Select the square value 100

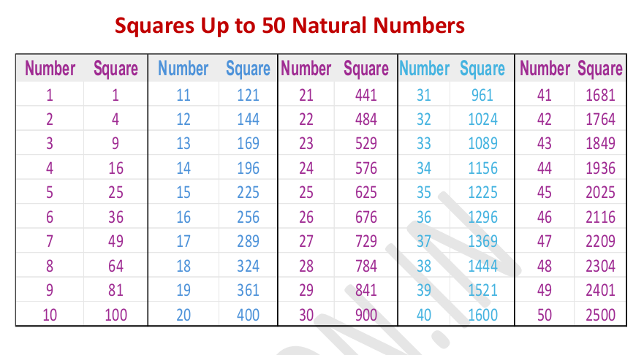click(x=115, y=315)
